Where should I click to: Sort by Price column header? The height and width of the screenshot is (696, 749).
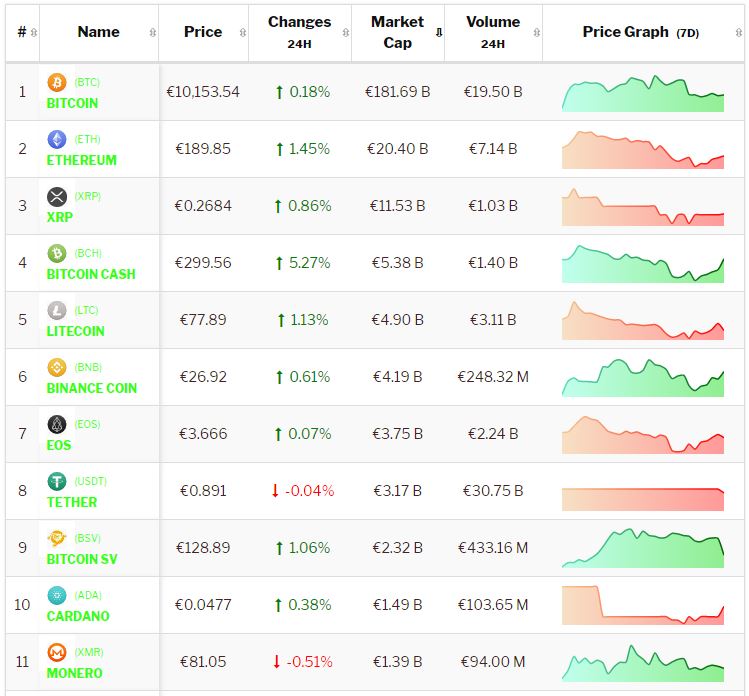point(203,32)
